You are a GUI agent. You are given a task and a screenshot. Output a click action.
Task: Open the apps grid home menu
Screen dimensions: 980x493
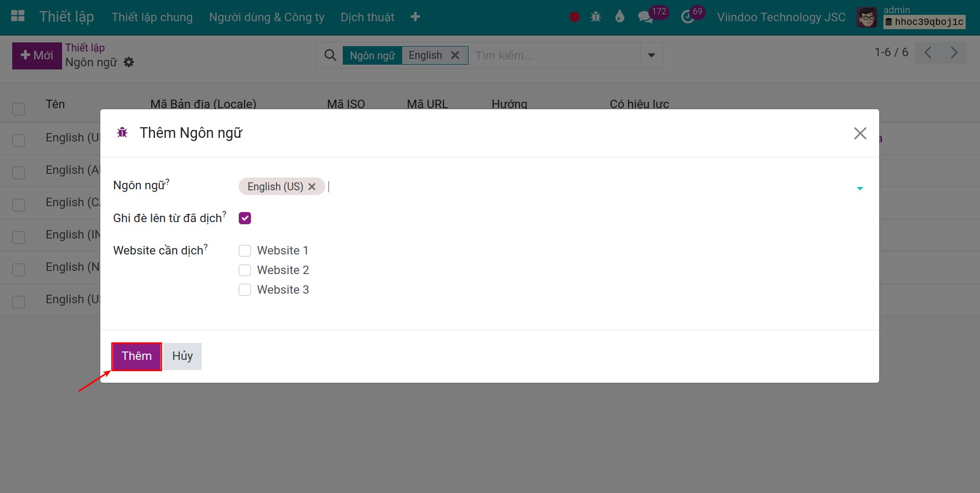coord(18,16)
